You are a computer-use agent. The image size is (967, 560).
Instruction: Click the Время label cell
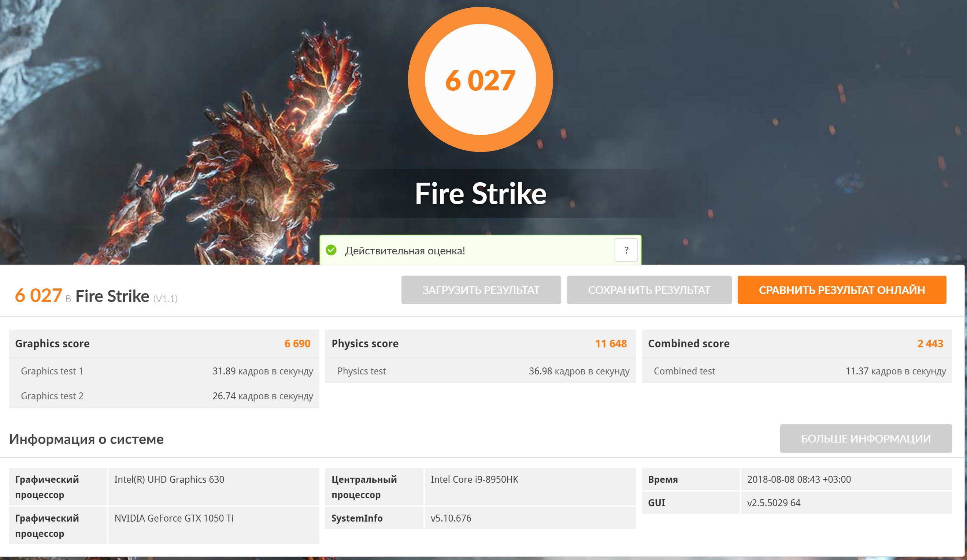[x=690, y=479]
